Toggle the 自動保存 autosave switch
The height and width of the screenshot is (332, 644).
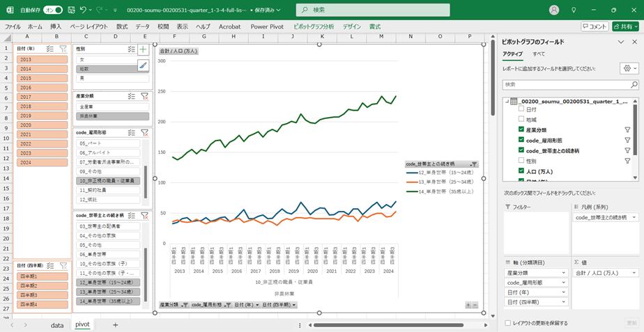pos(52,10)
